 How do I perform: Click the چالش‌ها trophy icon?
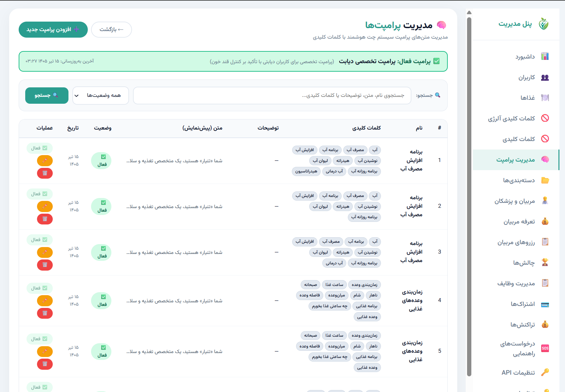coord(545,262)
